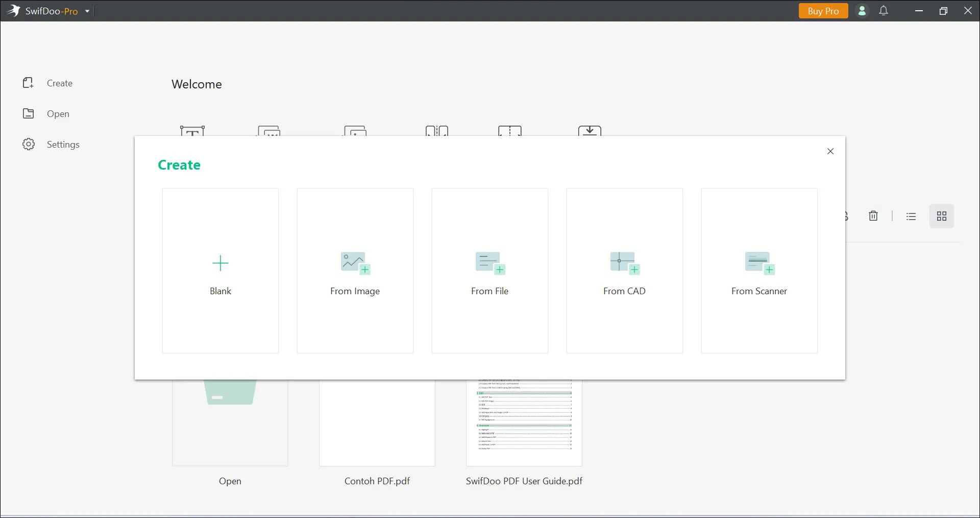
Task: Expand the SwifDoo-Pro dropdown arrow
Action: 87,11
